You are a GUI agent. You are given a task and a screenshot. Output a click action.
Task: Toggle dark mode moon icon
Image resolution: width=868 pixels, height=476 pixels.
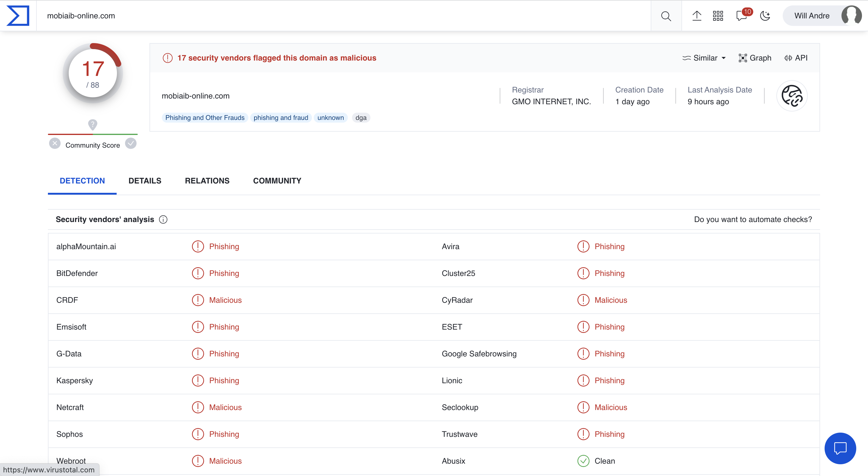[x=765, y=16]
